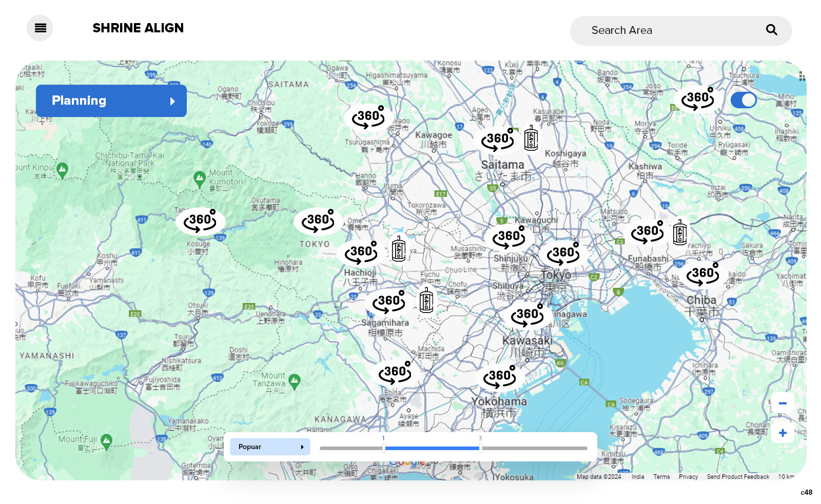
Task: Open the hamburger menu button
Action: point(40,28)
